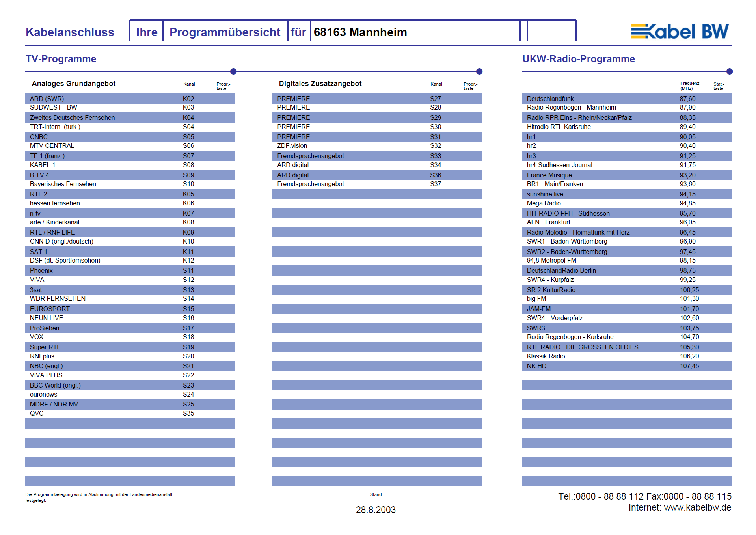This screenshot has width=756, height=535.
Task: Click the TF 1 (franz.) row
Action: (x=130, y=156)
